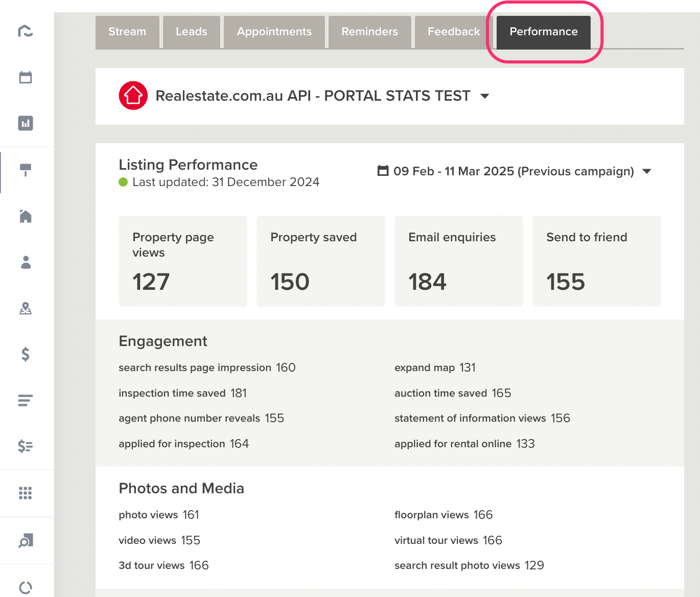This screenshot has width=700, height=597.
Task: Switch to the Stream tab
Action: pos(127,32)
